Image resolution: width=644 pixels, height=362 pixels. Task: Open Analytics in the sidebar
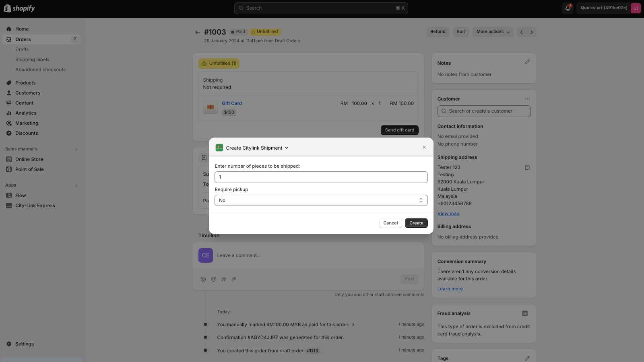pos(26,113)
